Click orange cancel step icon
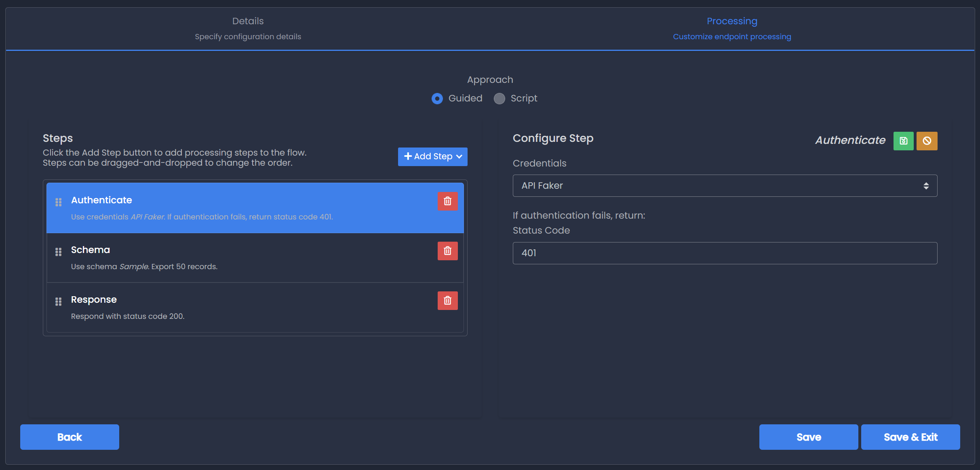Screen dimensions: 980x470 tap(927, 141)
